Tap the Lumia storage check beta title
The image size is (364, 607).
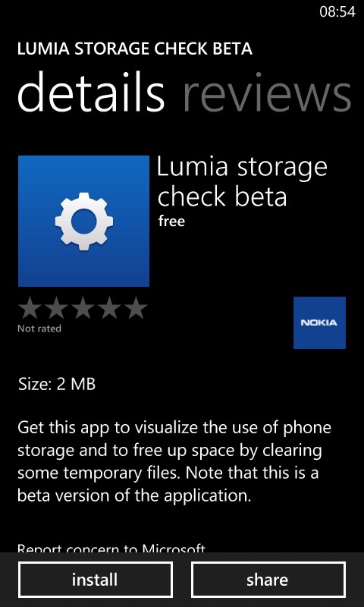242,182
